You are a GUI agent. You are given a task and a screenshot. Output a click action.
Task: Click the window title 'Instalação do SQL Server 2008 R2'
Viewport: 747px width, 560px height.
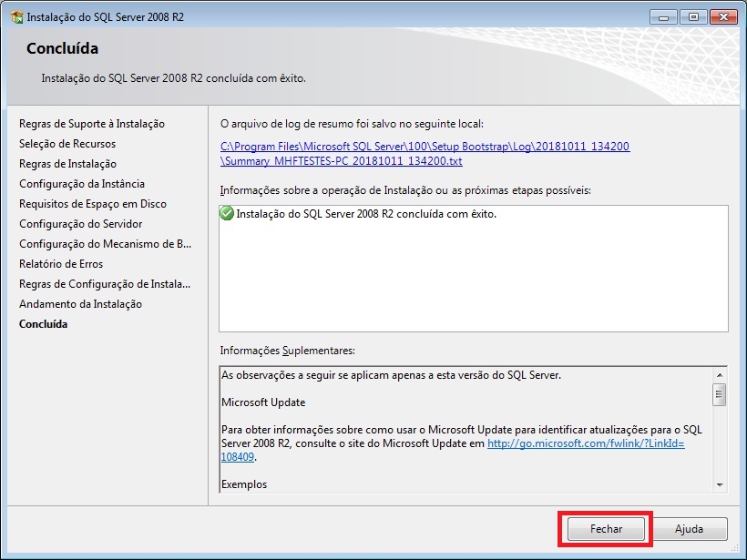pos(106,17)
